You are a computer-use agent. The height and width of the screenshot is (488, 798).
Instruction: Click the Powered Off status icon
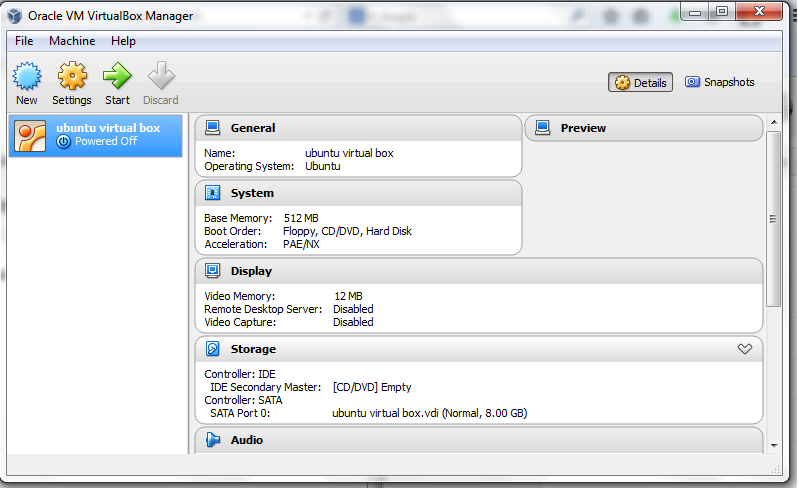tap(63, 142)
